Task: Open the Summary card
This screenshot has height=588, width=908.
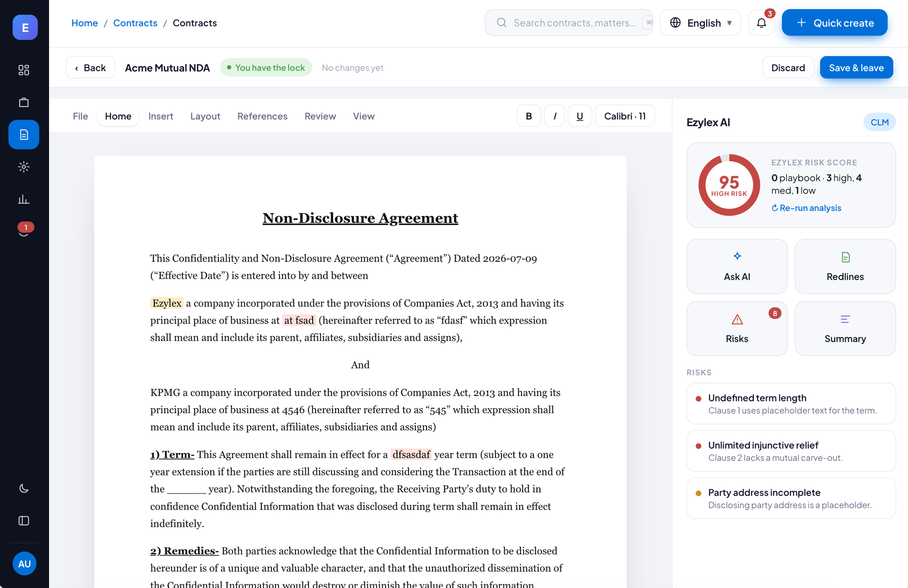Action: click(845, 329)
